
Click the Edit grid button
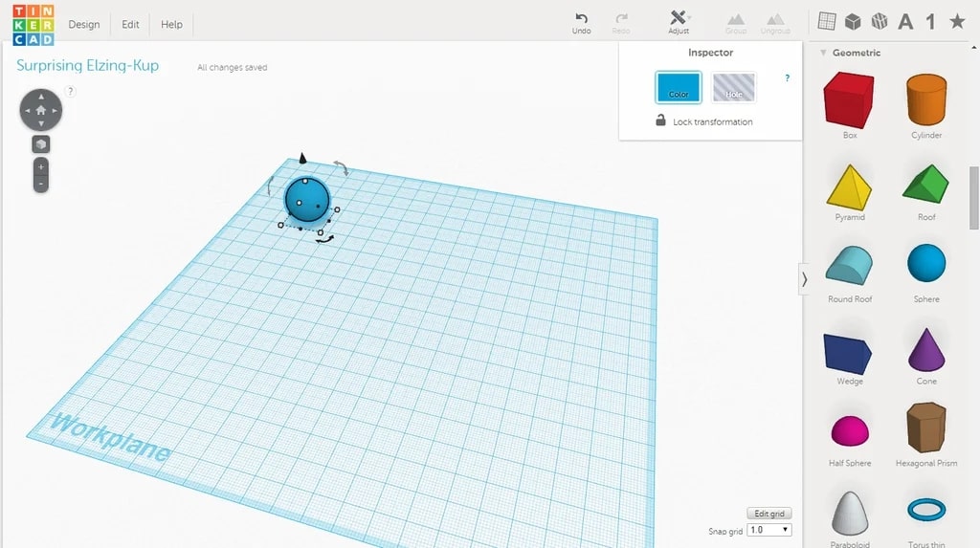point(768,513)
